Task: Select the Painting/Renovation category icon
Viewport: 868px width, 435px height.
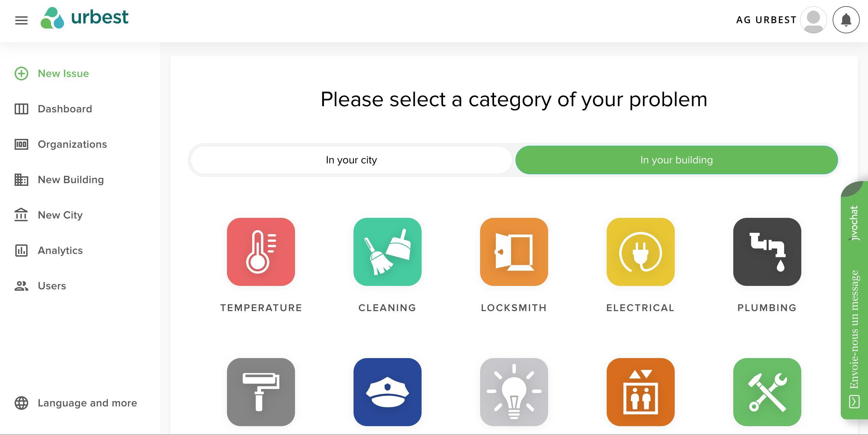Action: [x=261, y=392]
